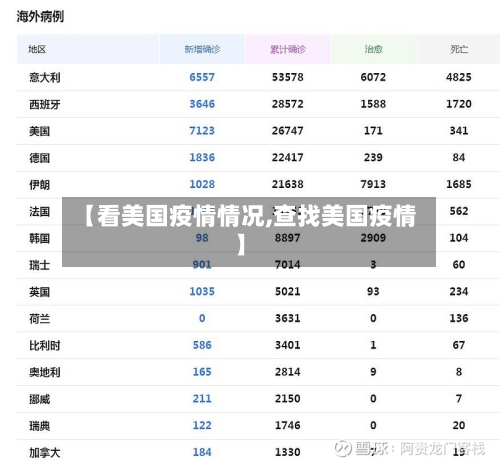500x464 pixels.
Task: Click deaths value 84
Action: point(459,157)
